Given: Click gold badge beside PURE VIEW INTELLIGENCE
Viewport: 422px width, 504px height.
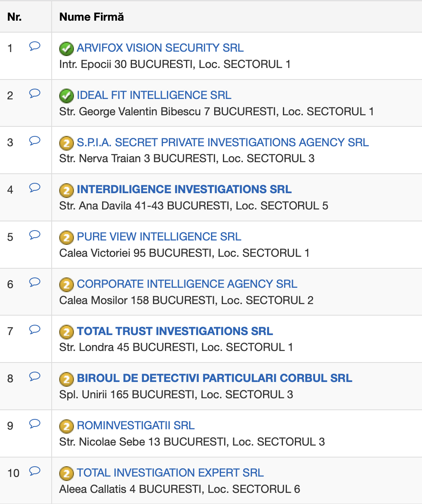Looking at the screenshot, I should pyautogui.click(x=66, y=238).
